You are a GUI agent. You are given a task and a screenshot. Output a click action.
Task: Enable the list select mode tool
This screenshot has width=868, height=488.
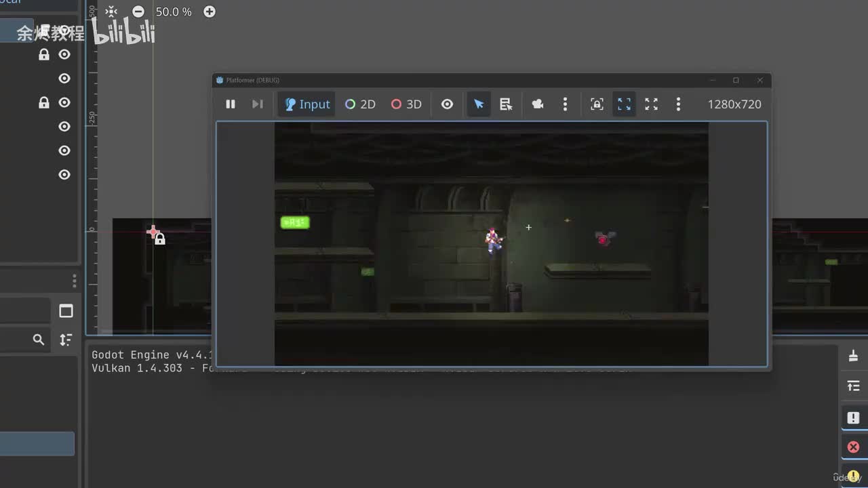click(x=506, y=104)
